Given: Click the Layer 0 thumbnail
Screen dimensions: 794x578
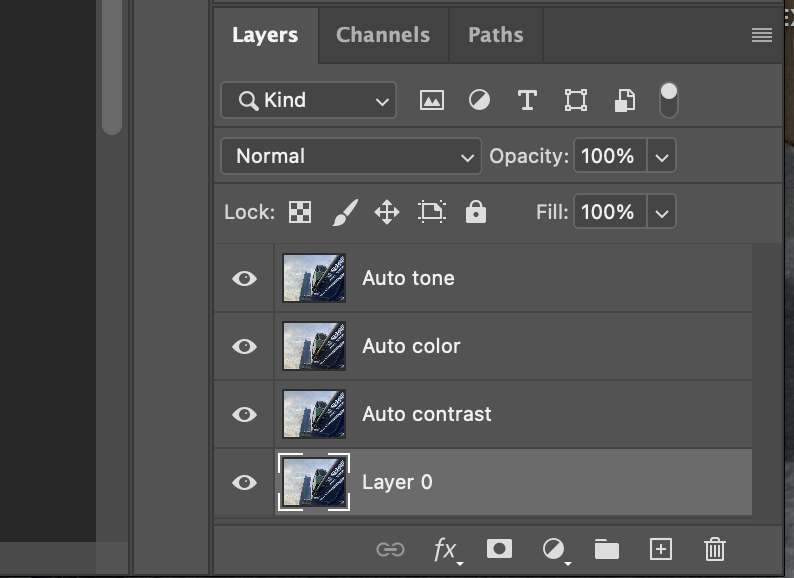Looking at the screenshot, I should pyautogui.click(x=314, y=482).
